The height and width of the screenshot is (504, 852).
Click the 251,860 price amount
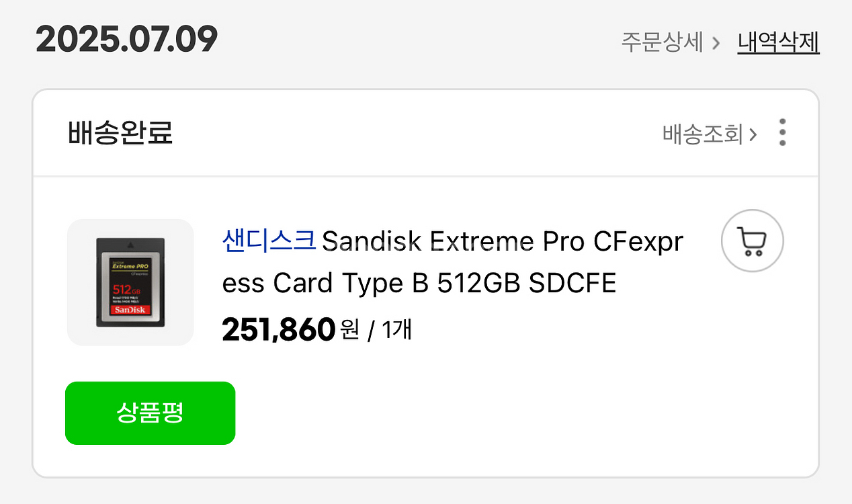278,329
